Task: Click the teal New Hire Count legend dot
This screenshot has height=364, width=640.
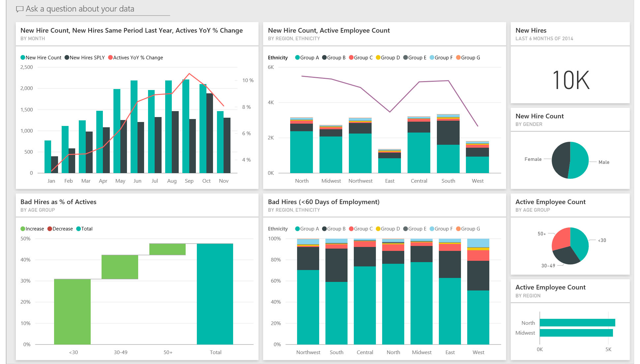Action: pyautogui.click(x=23, y=57)
